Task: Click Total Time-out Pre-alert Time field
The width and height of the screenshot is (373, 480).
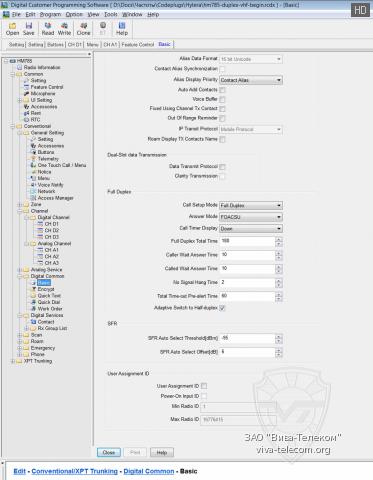Action: pos(247,297)
